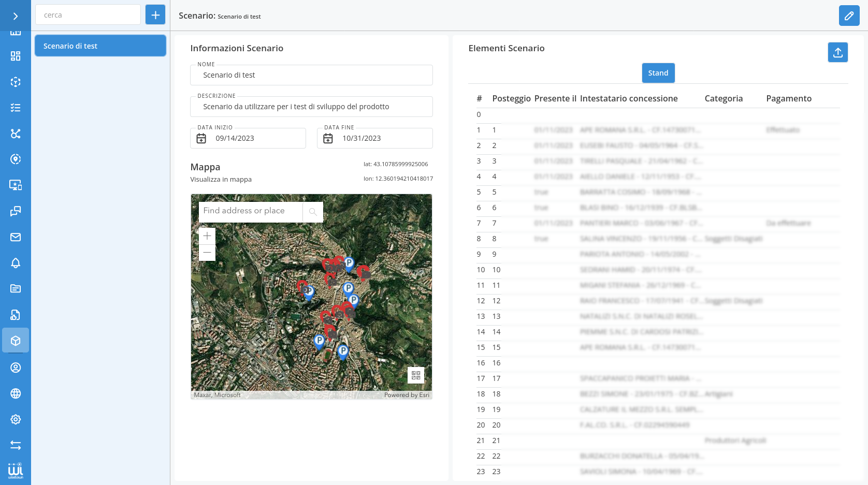
Task: Open the globe icon in sidebar
Action: [16, 393]
